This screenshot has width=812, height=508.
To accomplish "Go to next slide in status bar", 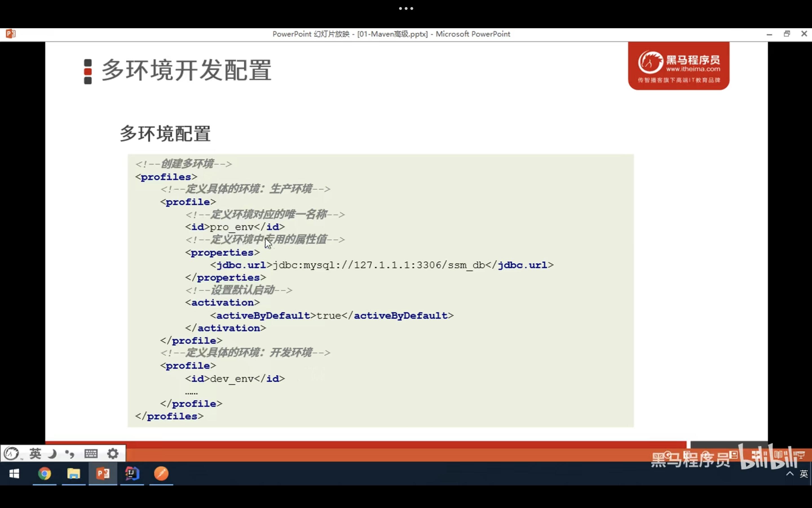I will click(x=706, y=455).
